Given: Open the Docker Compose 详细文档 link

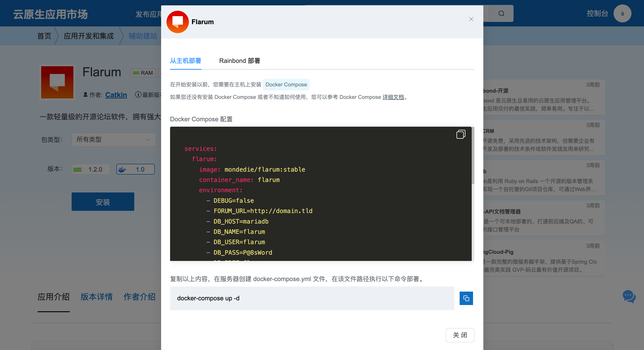Looking at the screenshot, I should click(393, 97).
